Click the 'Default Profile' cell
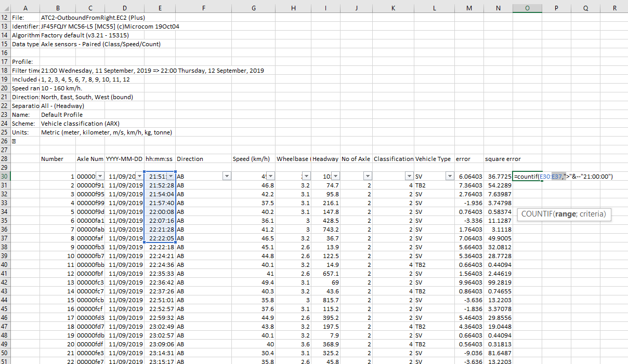 [62, 115]
